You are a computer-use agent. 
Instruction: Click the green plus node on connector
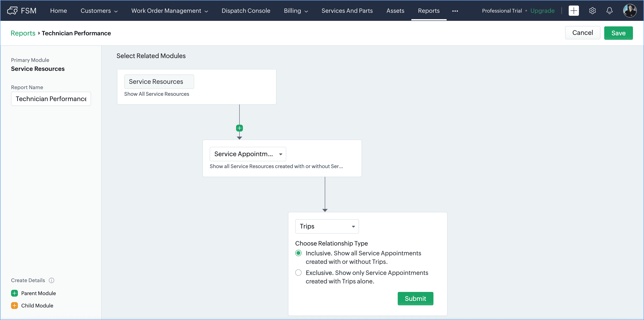coord(239,128)
